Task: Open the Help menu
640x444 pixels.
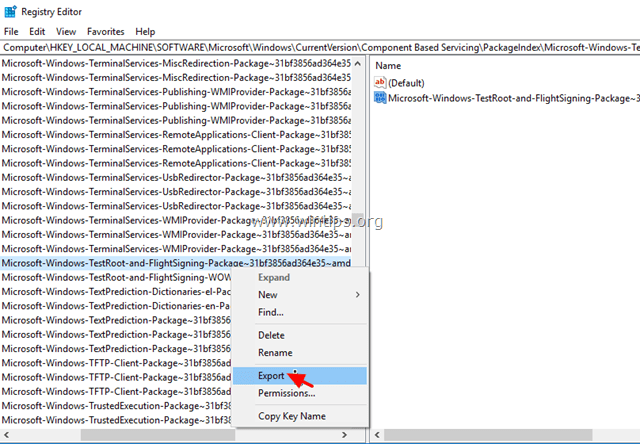Action: [x=145, y=31]
